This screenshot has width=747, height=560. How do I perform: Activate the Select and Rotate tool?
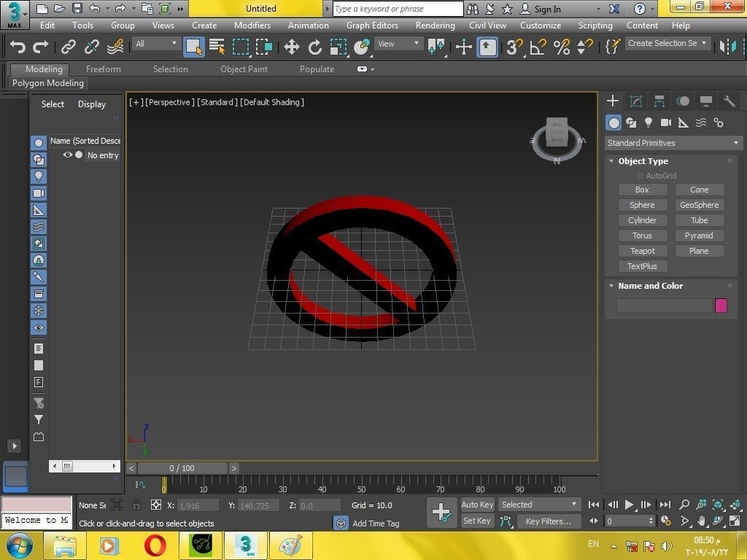314,47
